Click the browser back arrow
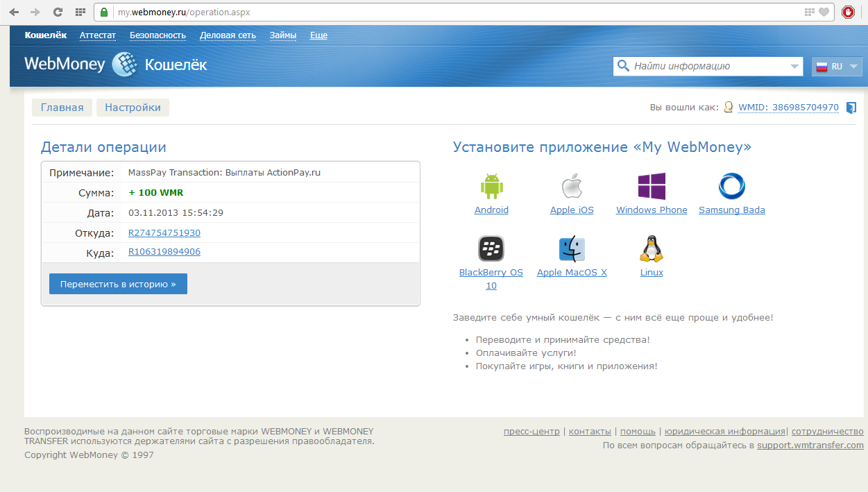 14,12
